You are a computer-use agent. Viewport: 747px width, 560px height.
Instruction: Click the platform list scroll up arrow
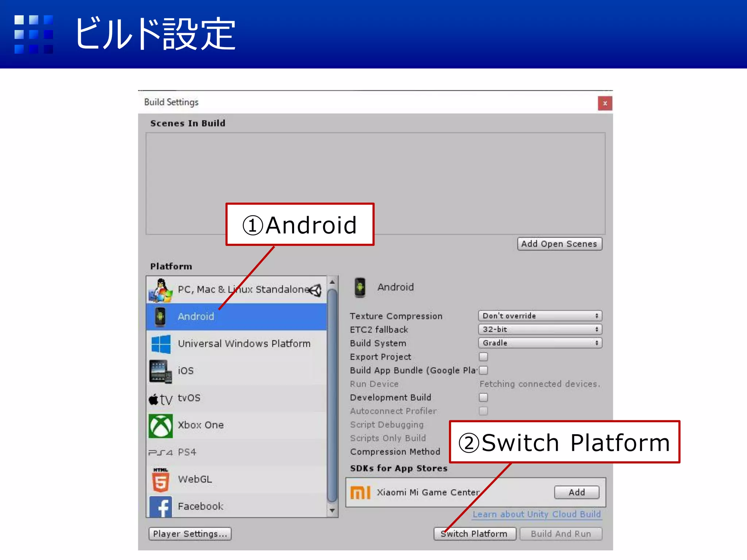pyautogui.click(x=332, y=282)
